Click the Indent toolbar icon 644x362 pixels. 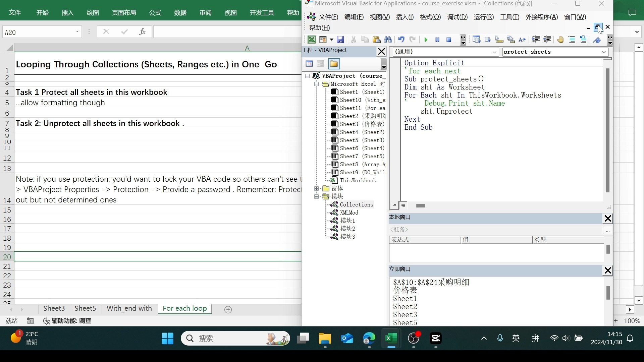pyautogui.click(x=536, y=40)
